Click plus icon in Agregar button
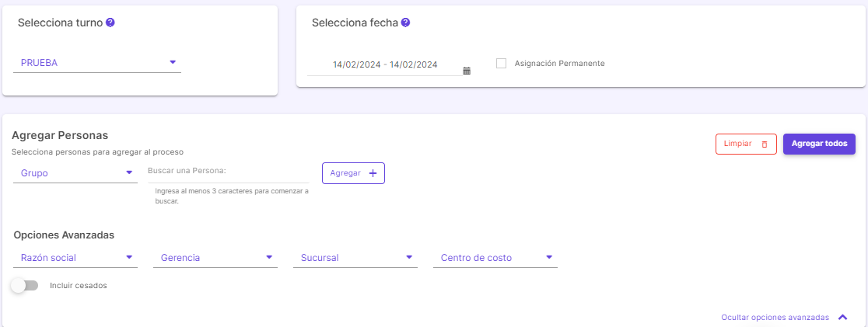Screen dimensions: 868x327 tap(373, 173)
